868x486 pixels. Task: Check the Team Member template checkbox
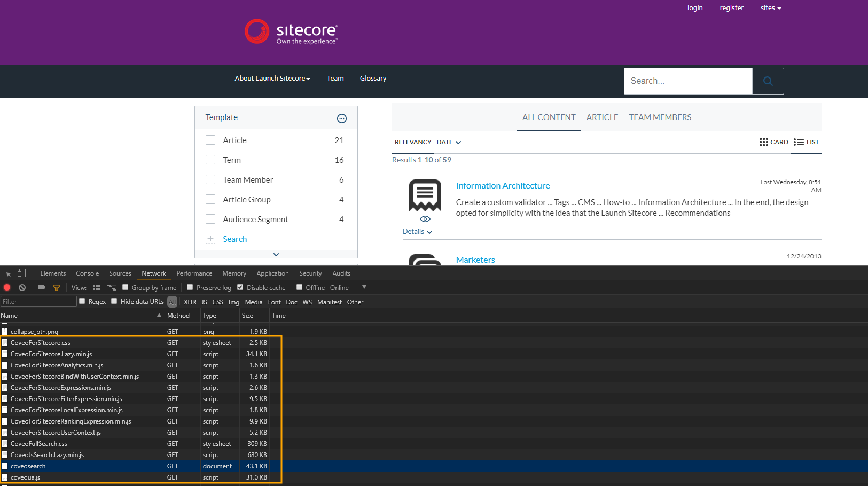tap(210, 179)
